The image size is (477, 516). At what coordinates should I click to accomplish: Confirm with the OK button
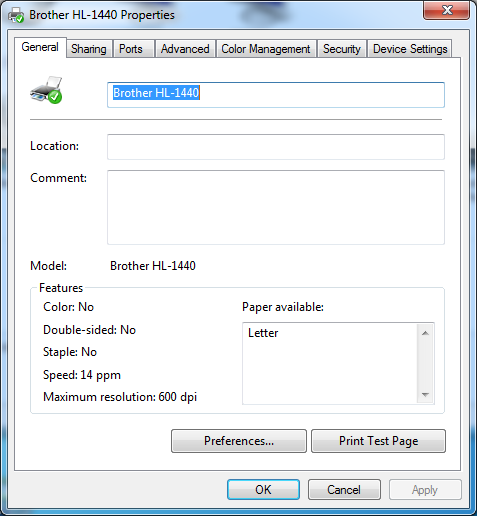[263, 490]
